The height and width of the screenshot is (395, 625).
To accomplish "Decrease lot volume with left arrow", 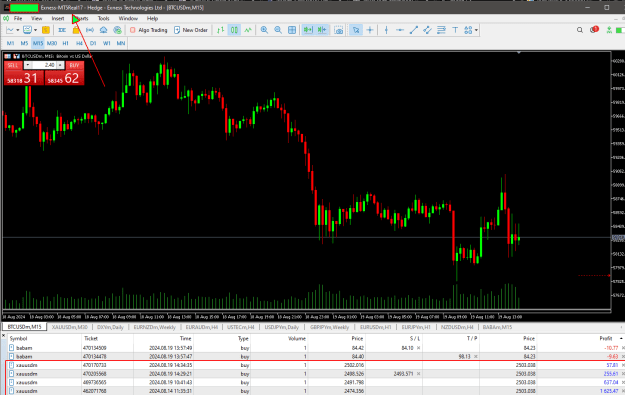I will click(28, 65).
